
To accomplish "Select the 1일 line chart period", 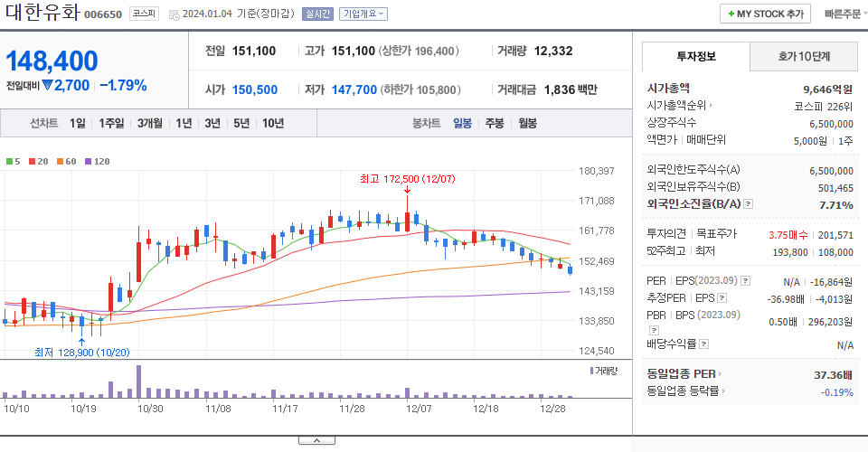I will [x=78, y=123].
